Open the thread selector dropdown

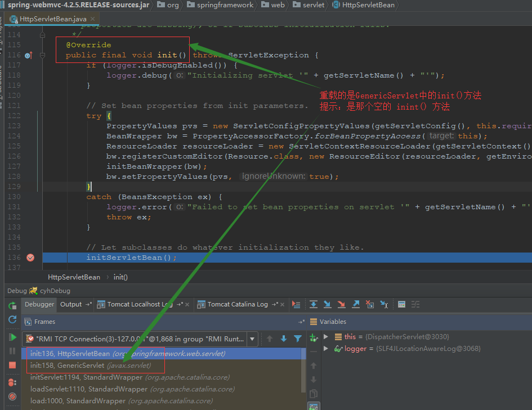coord(252,339)
